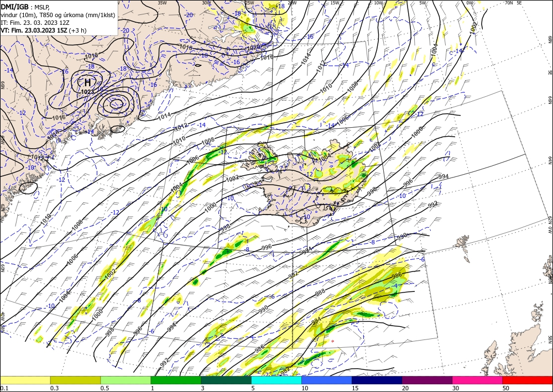The height and width of the screenshot is (392, 553).
Task: Click the '30W' longitude label at top
Action: tap(206, 3)
